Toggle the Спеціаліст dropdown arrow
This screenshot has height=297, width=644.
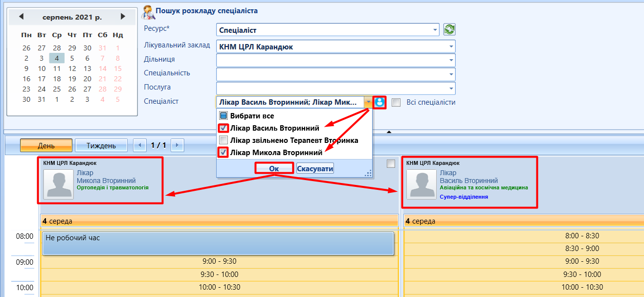click(x=368, y=102)
